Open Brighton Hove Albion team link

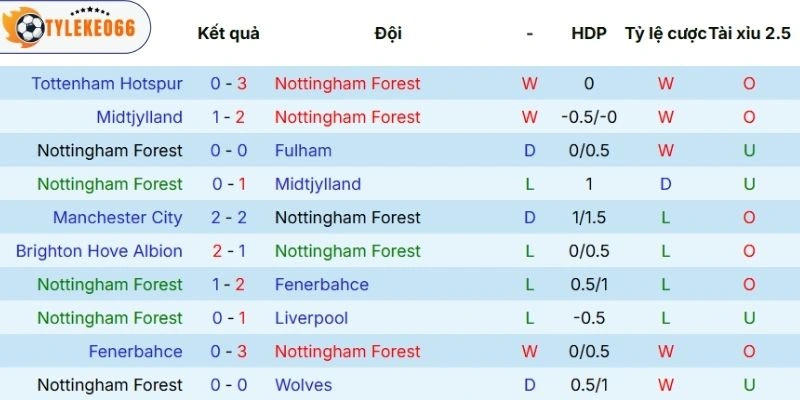point(99,251)
